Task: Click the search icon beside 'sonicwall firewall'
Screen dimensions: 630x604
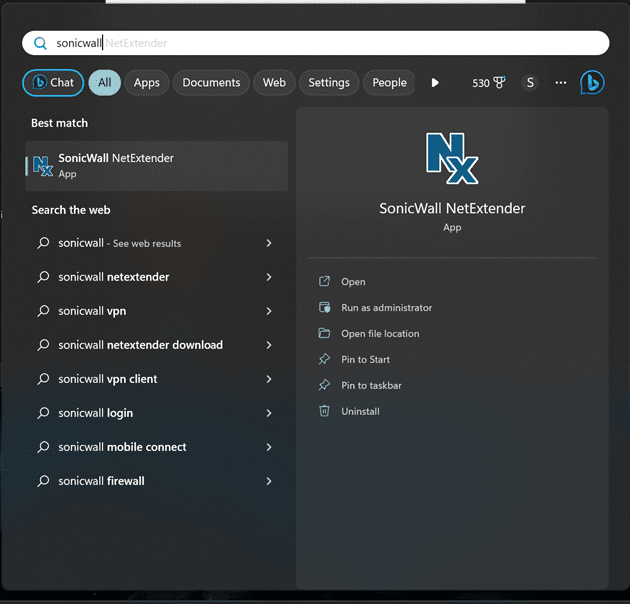Action: click(x=43, y=481)
